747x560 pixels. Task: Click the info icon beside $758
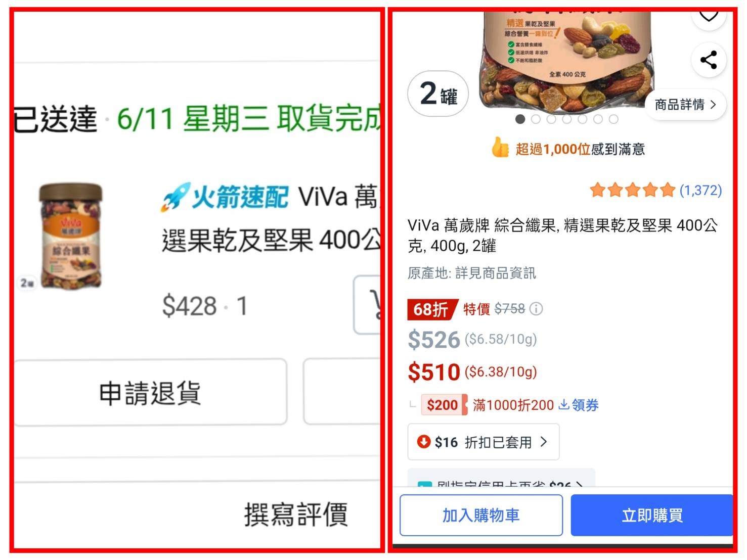(536, 309)
